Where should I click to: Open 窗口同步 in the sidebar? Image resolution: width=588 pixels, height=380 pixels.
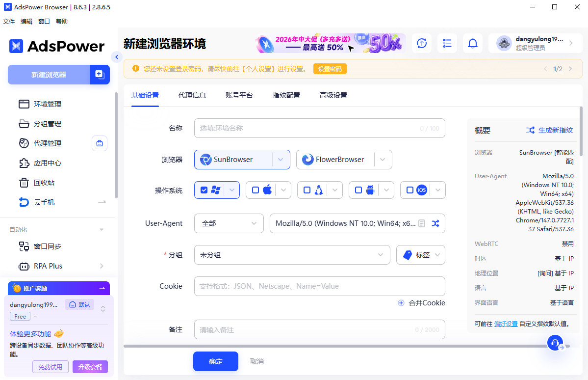pyautogui.click(x=47, y=246)
